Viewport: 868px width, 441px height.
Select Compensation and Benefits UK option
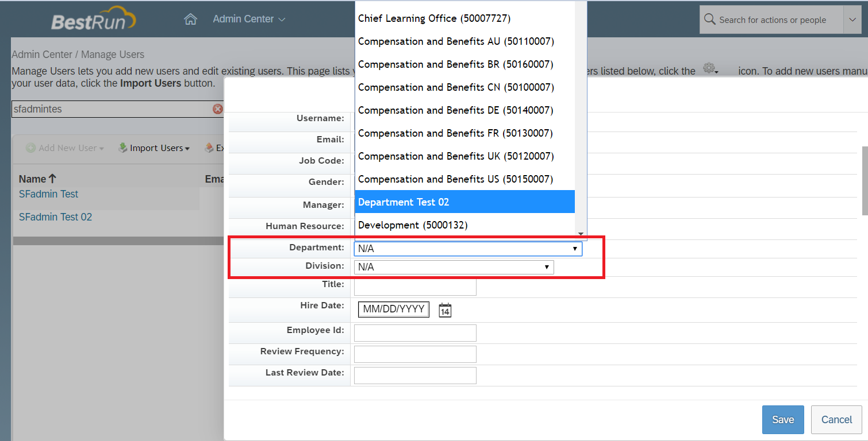464,156
